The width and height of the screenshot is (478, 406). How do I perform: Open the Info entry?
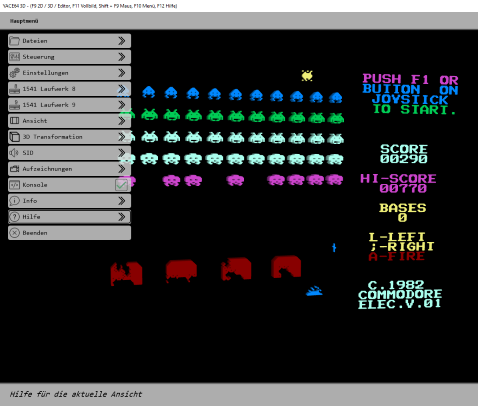[69, 201]
